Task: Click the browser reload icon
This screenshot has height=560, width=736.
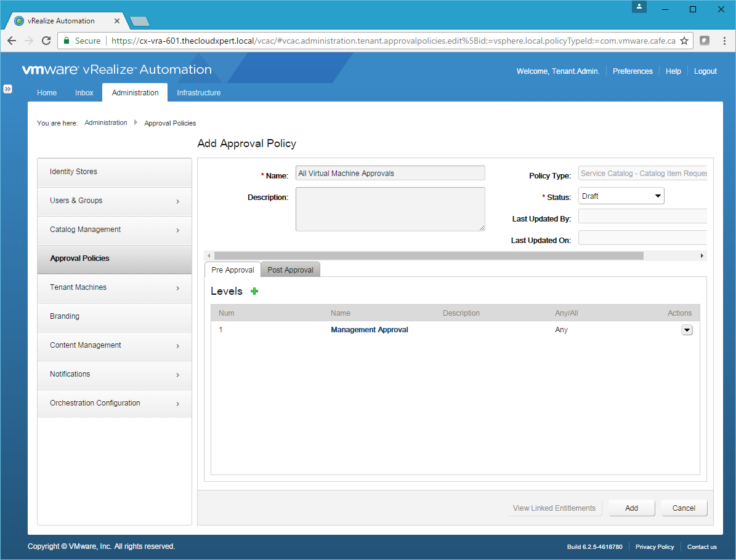Action: [46, 41]
